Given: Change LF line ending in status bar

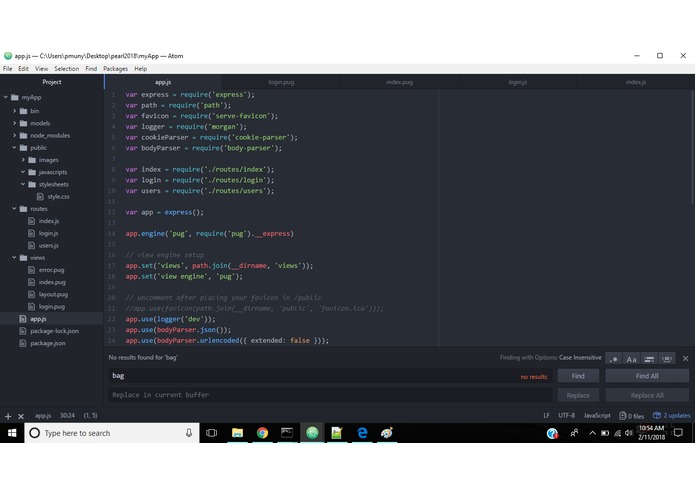Looking at the screenshot, I should coord(546,416).
